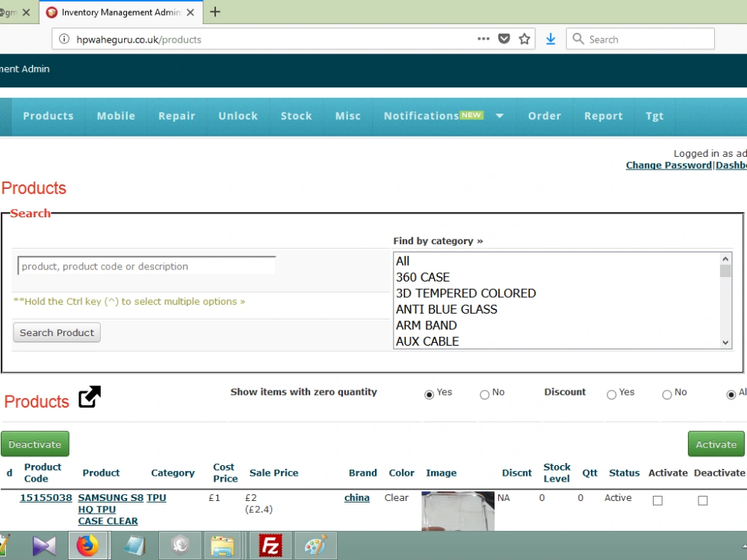Image resolution: width=747 pixels, height=560 pixels.
Task: Tick the Deactivate checkbox for SAMSUNG S8 row
Action: coord(703,500)
